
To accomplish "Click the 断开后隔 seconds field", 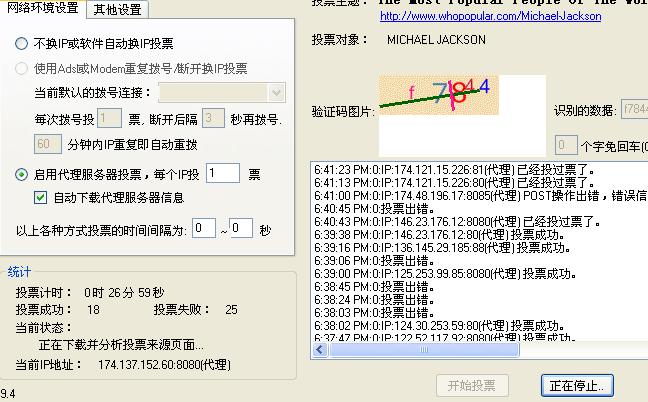I will [x=212, y=118].
